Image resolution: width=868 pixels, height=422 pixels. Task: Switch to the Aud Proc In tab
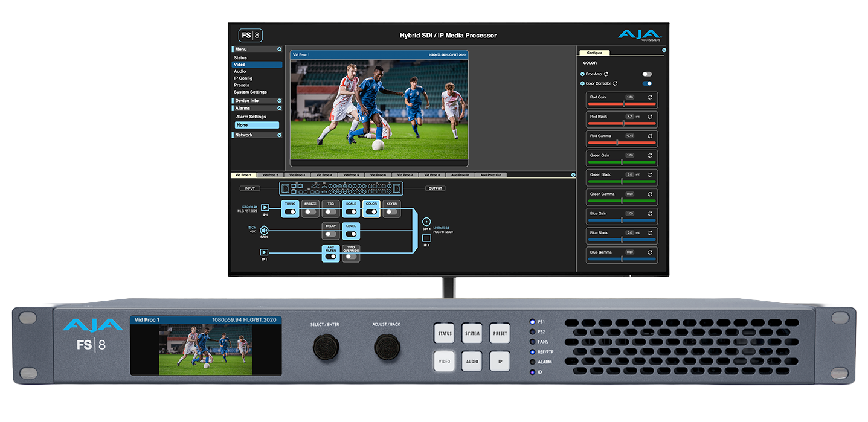[x=460, y=175]
